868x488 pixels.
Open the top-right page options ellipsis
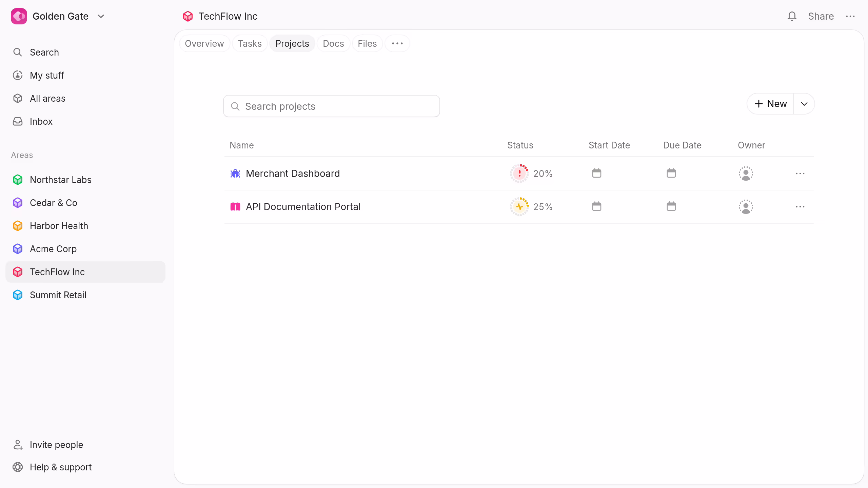point(850,16)
